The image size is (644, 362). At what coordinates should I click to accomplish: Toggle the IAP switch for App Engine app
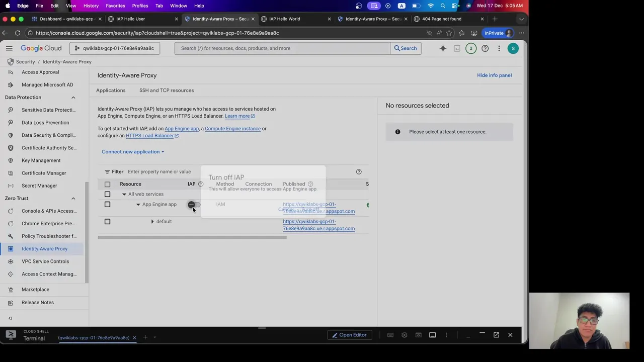click(194, 205)
